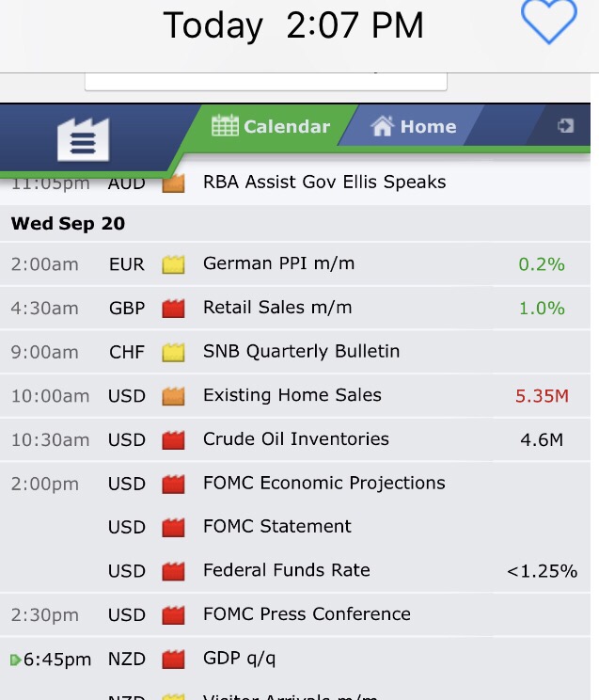Click the yellow impact icon for German PPI

[x=173, y=264]
